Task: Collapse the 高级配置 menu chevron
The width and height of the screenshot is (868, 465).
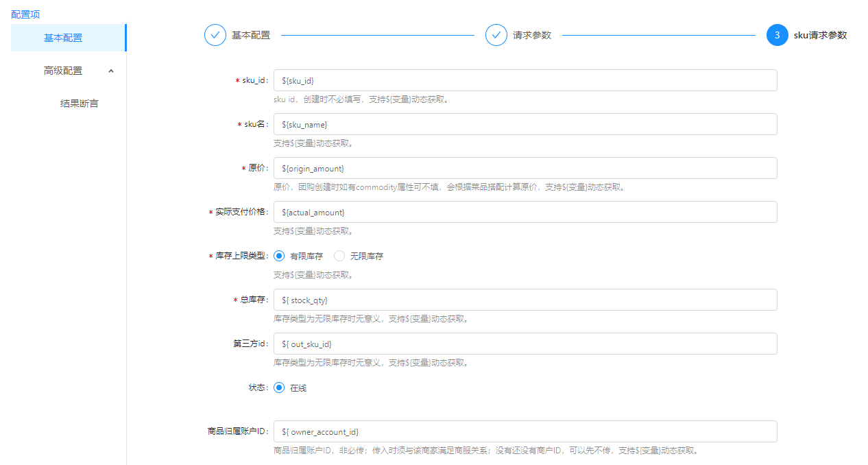Action: coord(111,71)
